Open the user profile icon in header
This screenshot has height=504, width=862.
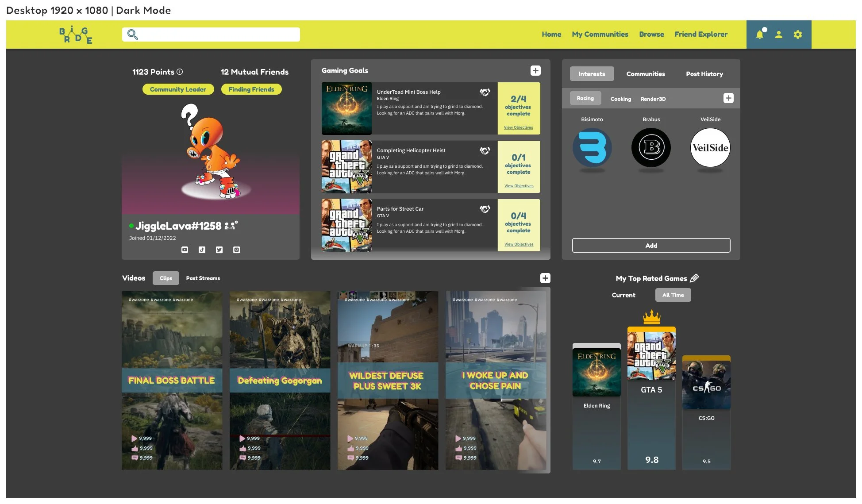tap(779, 35)
